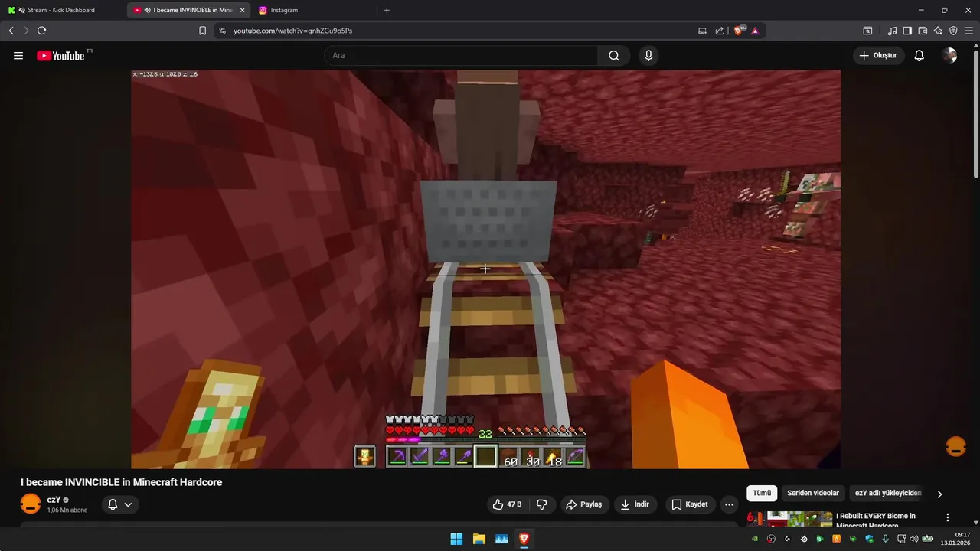Toggle the browser sidebar panel
This screenshot has width=980, height=551.
click(907, 31)
